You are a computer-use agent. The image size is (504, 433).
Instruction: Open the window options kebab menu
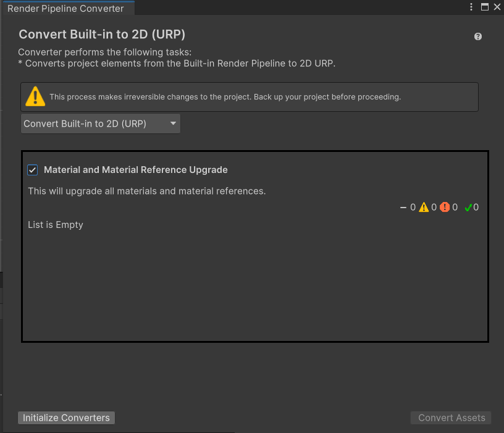(471, 7)
